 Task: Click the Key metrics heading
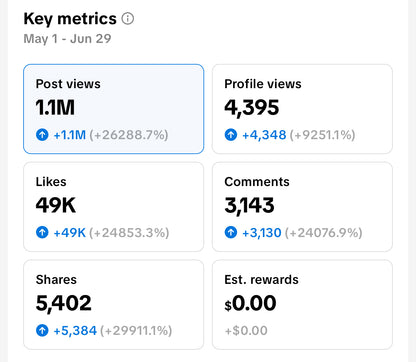pos(70,19)
